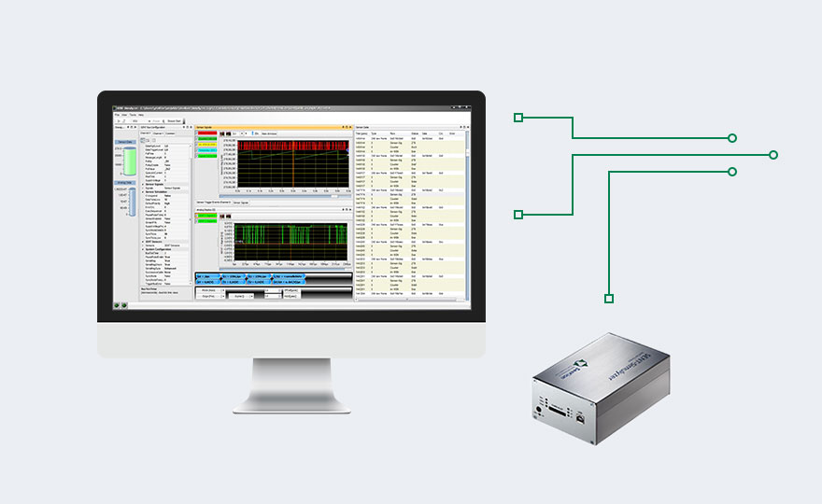Toggle the red signal checkbox in Sensor Signals
822x504 pixels.
[196, 133]
